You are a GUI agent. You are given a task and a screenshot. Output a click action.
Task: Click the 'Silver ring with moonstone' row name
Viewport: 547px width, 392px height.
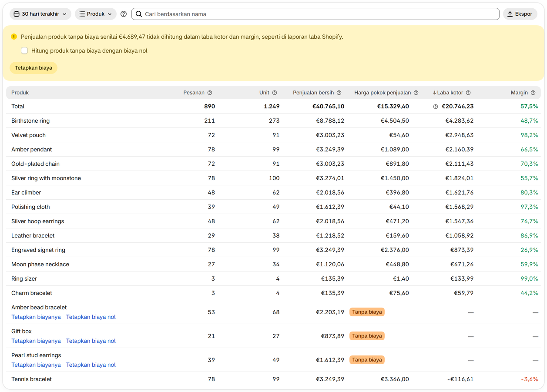point(46,178)
